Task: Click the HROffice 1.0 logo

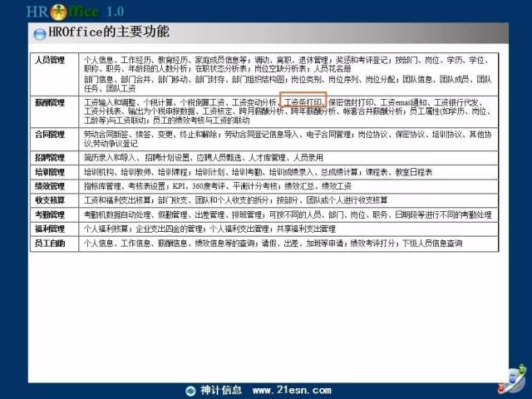Action: (x=76, y=12)
